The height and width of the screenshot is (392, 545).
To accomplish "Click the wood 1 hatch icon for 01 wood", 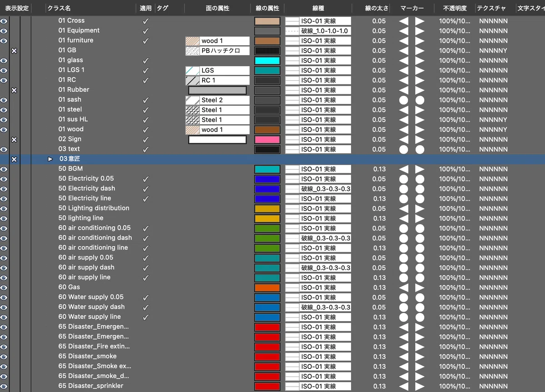I will pyautogui.click(x=193, y=130).
